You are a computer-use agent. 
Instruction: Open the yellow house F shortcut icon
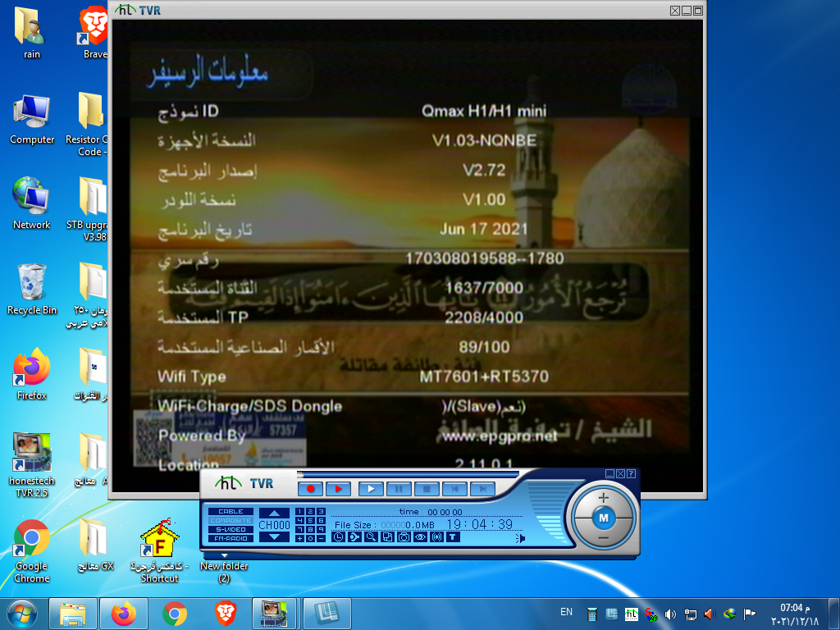click(160, 550)
